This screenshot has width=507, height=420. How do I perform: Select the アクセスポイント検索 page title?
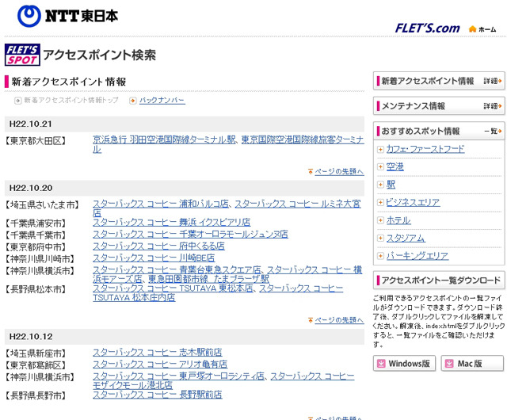click(x=99, y=55)
